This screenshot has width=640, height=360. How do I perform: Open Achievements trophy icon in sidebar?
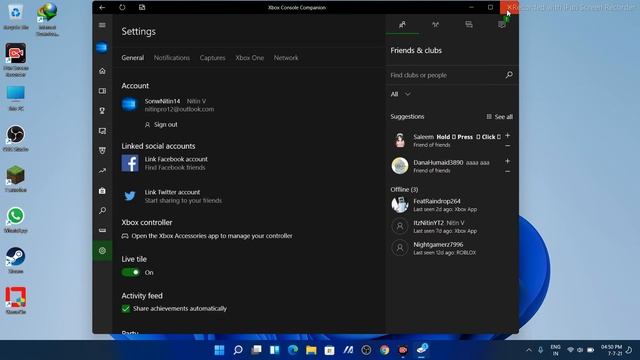pyautogui.click(x=102, y=111)
